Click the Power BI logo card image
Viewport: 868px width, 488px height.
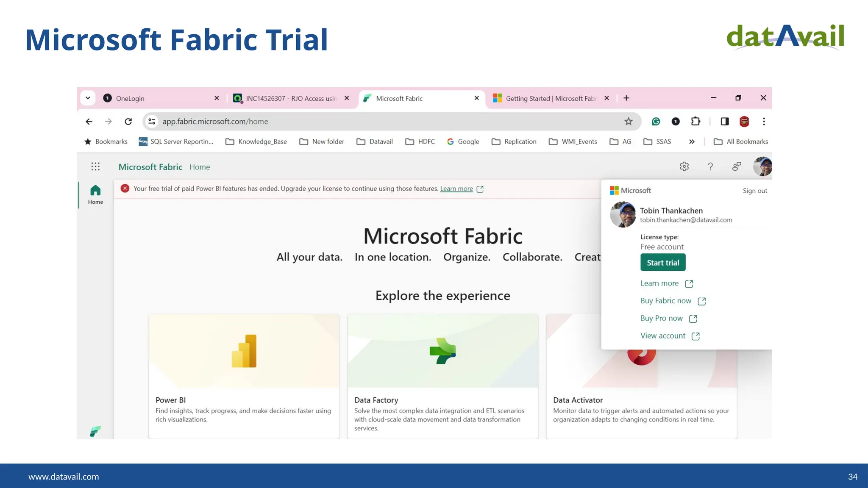(244, 351)
